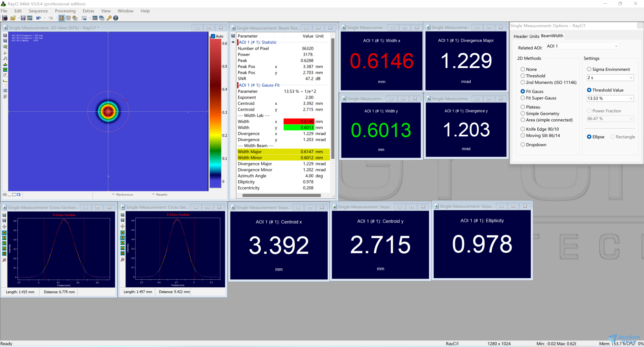This screenshot has height=347, width=644.
Task: Click the crosshair tool in 2D-View sidebar
Action: (5, 53)
